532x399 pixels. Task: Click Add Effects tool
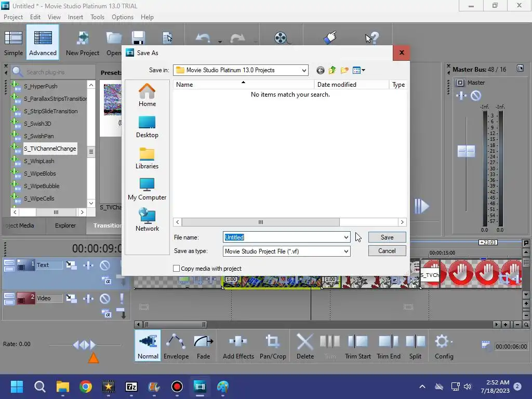(238, 347)
